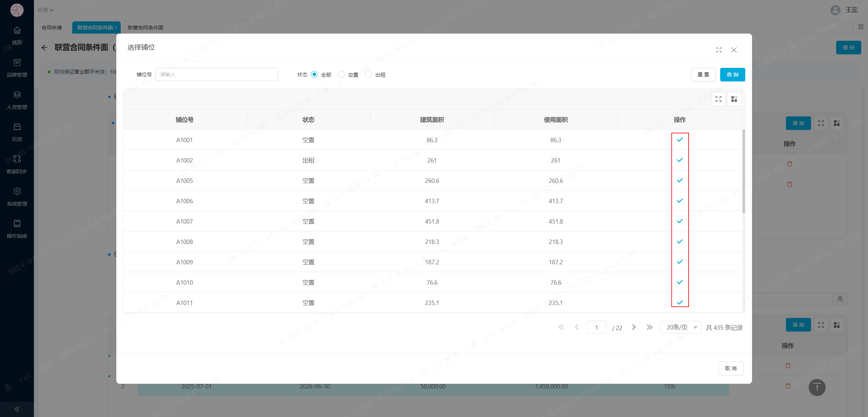Select the 出租 status radio button
Screen dimensions: 868x417
point(369,74)
